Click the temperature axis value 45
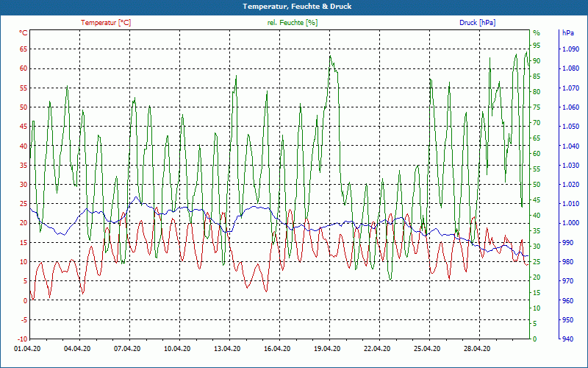The width and height of the screenshot is (588, 368). (x=24, y=127)
